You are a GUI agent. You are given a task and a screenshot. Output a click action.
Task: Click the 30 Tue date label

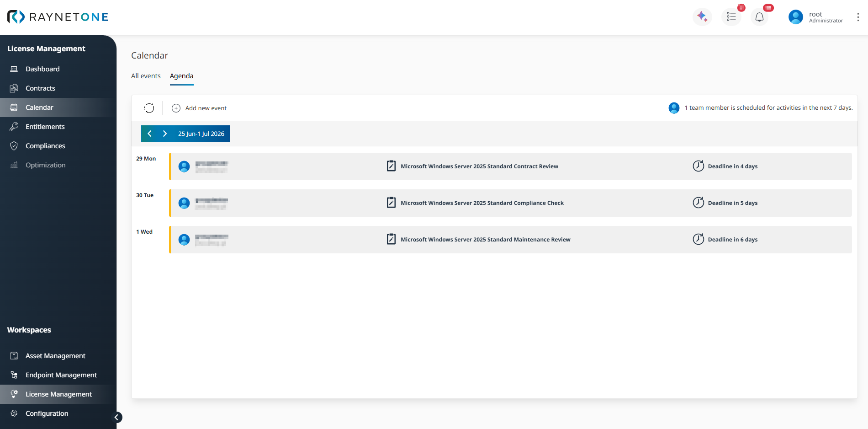pos(145,195)
